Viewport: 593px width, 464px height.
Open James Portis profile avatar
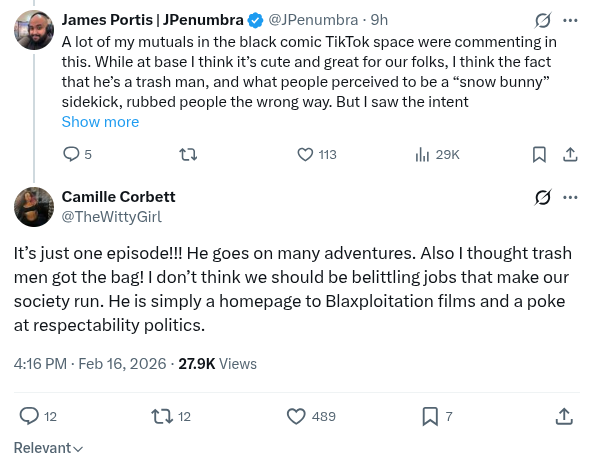click(x=34, y=30)
